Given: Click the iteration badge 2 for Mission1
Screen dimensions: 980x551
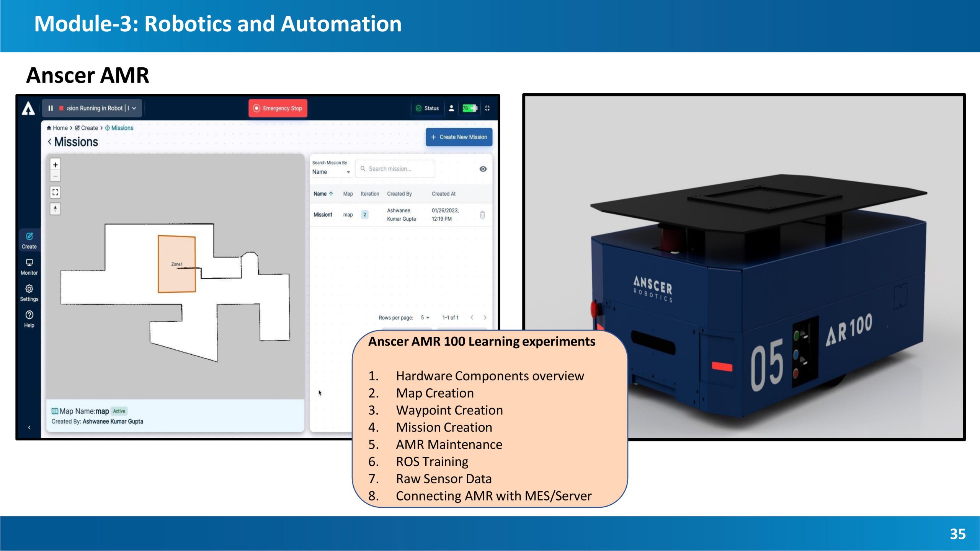Looking at the screenshot, I should [365, 215].
